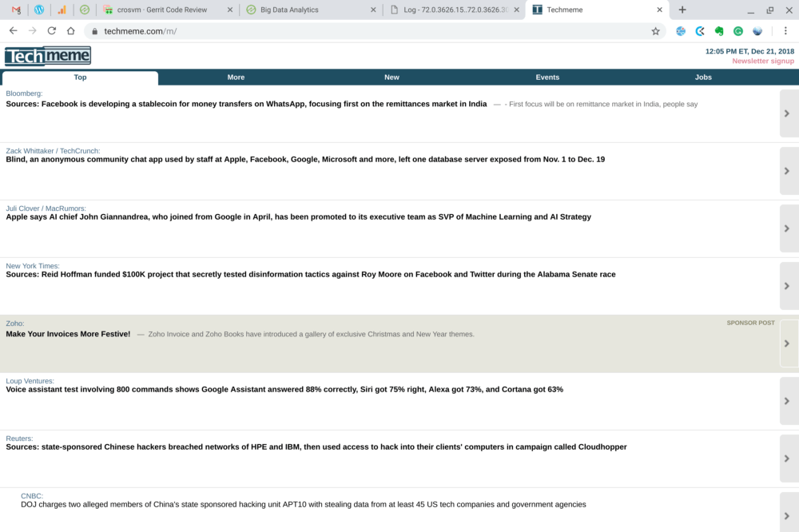Select the More section tab
The height and width of the screenshot is (532, 799).
(236, 77)
